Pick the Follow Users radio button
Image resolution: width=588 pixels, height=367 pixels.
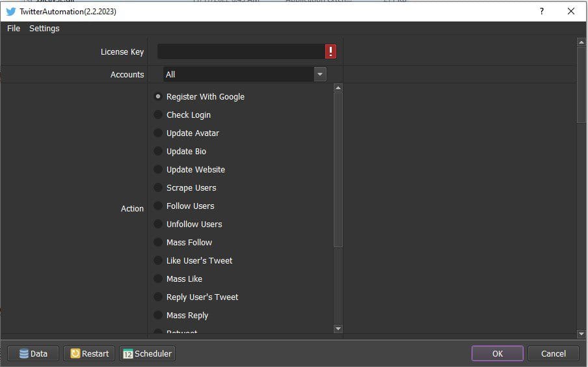tap(158, 206)
